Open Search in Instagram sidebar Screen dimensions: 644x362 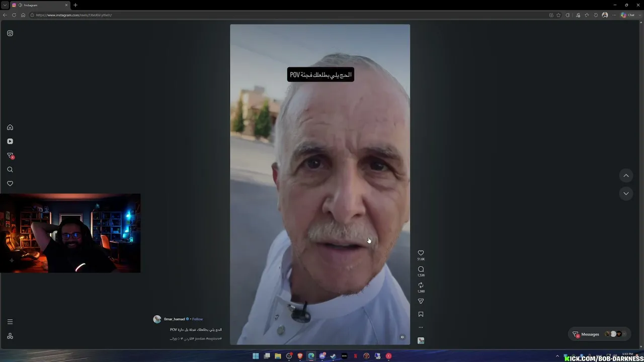(x=10, y=169)
